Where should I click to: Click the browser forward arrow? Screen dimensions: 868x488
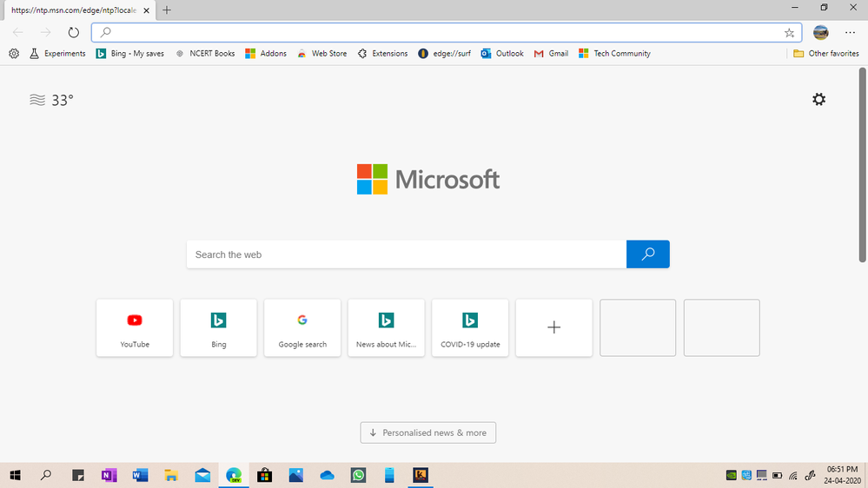[x=45, y=33]
